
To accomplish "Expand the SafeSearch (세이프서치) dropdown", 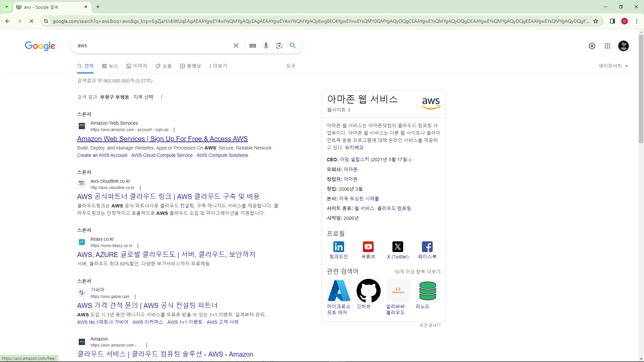I will pyautogui.click(x=613, y=66).
